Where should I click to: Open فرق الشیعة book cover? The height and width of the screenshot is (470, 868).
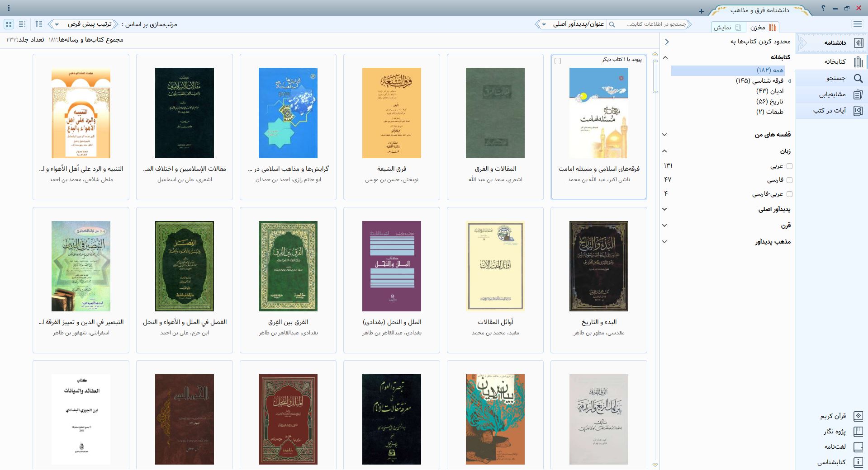click(x=392, y=113)
